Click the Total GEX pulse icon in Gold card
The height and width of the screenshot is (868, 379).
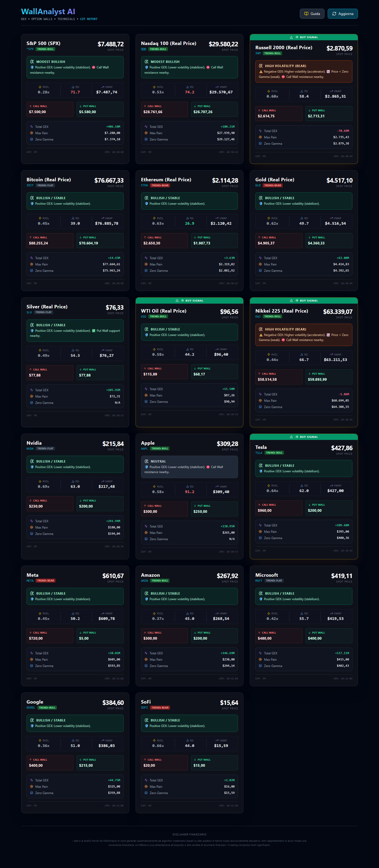tap(260, 258)
